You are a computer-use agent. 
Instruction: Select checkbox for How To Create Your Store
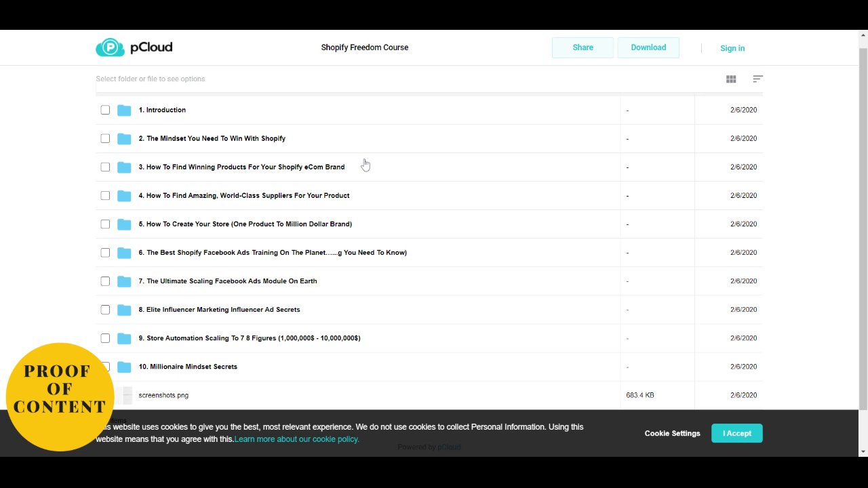point(105,224)
